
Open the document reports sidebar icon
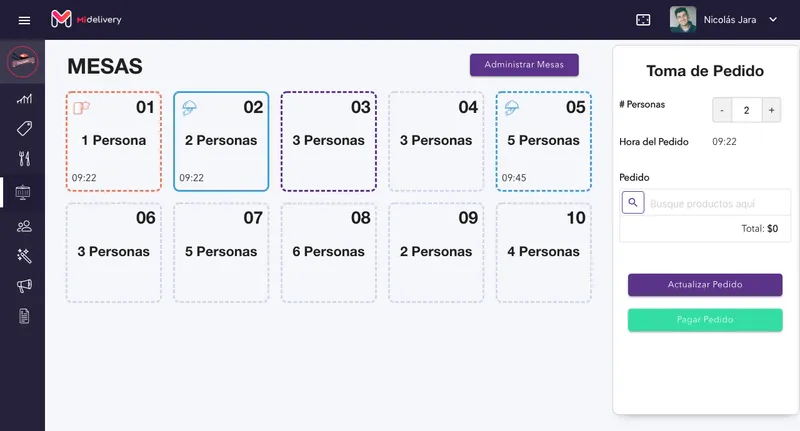(24, 316)
